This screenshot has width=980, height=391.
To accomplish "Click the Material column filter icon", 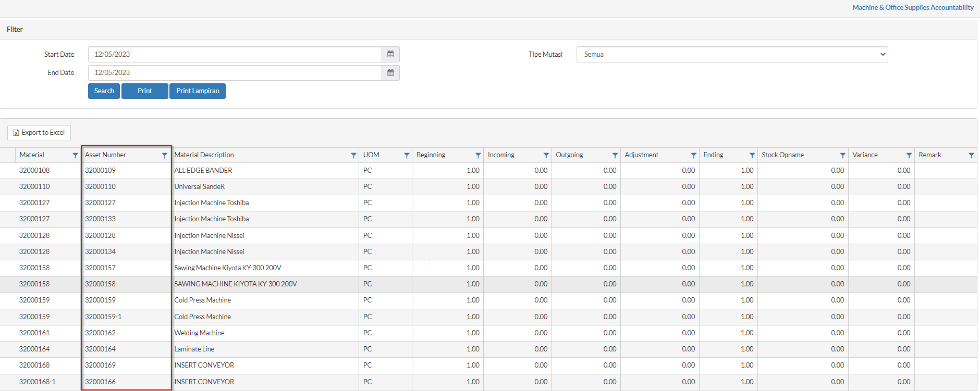I will point(75,155).
